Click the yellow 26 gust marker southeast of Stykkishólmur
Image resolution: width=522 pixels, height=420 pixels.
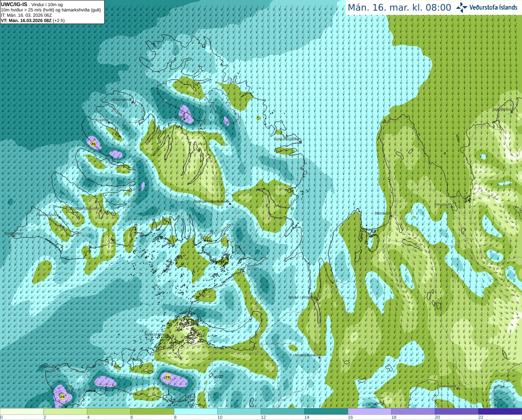pos(167,377)
